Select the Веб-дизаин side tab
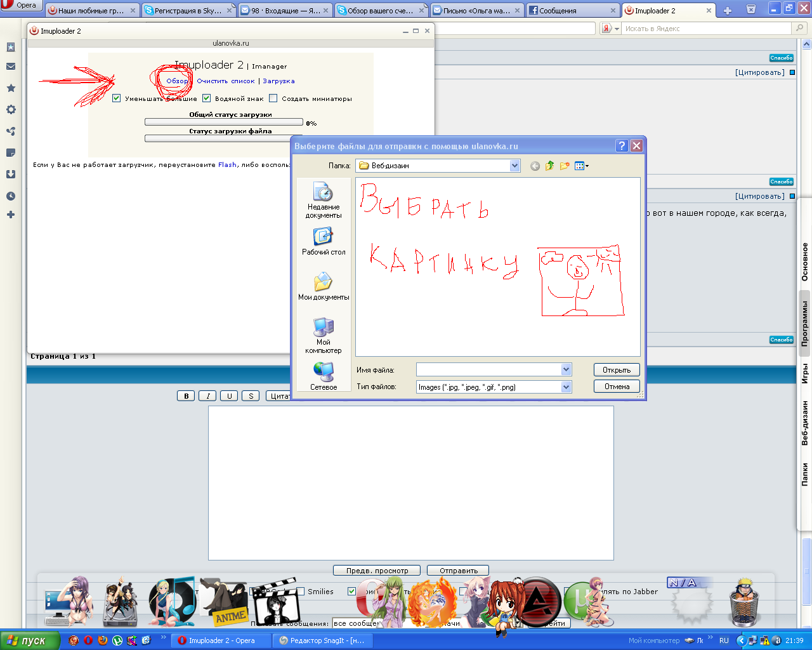This screenshot has width=812, height=650. coord(804,423)
